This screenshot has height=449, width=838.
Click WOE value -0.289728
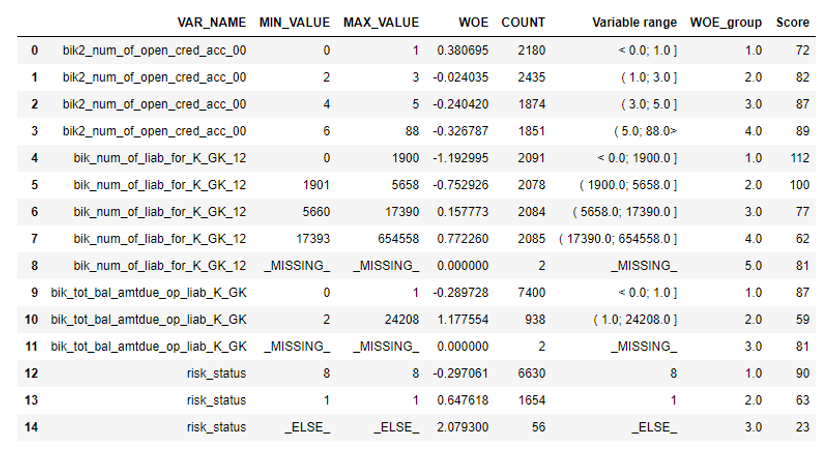tap(460, 292)
